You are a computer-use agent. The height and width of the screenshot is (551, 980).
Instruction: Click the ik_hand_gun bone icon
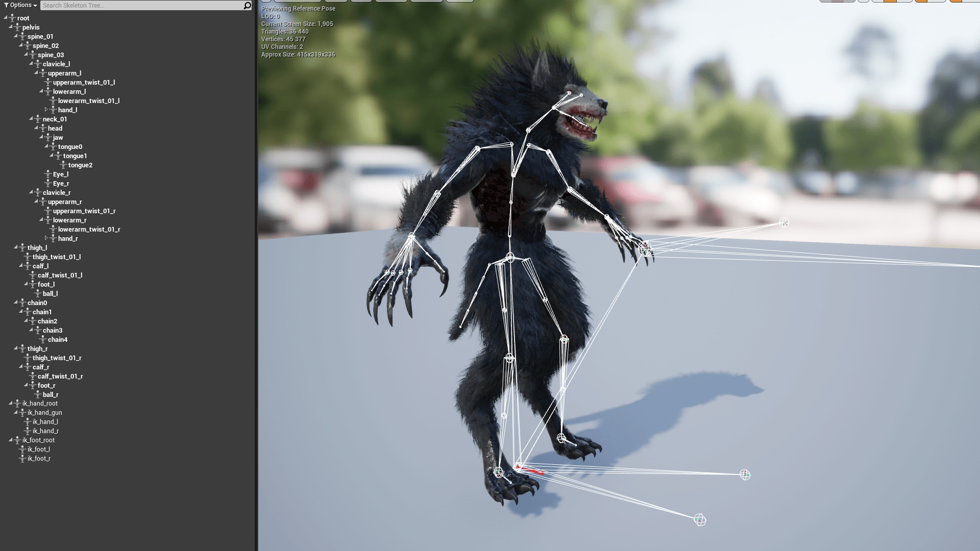(x=22, y=412)
